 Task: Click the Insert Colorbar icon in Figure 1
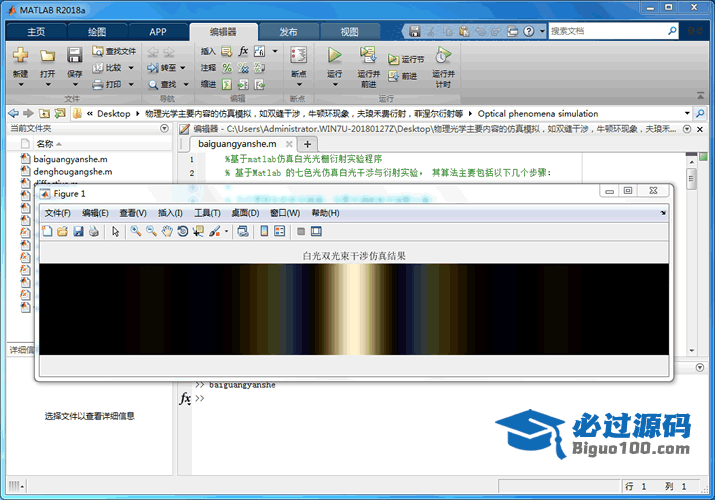(264, 231)
